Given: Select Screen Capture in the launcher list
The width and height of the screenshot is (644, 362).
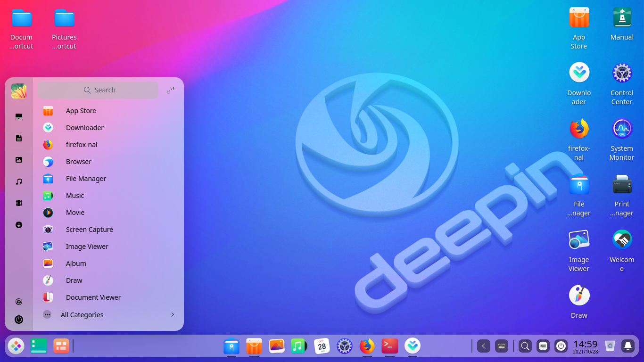Looking at the screenshot, I should [108, 230].
